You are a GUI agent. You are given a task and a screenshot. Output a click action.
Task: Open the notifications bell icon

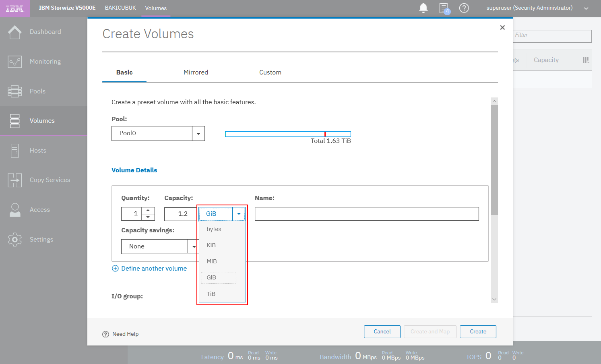point(423,8)
